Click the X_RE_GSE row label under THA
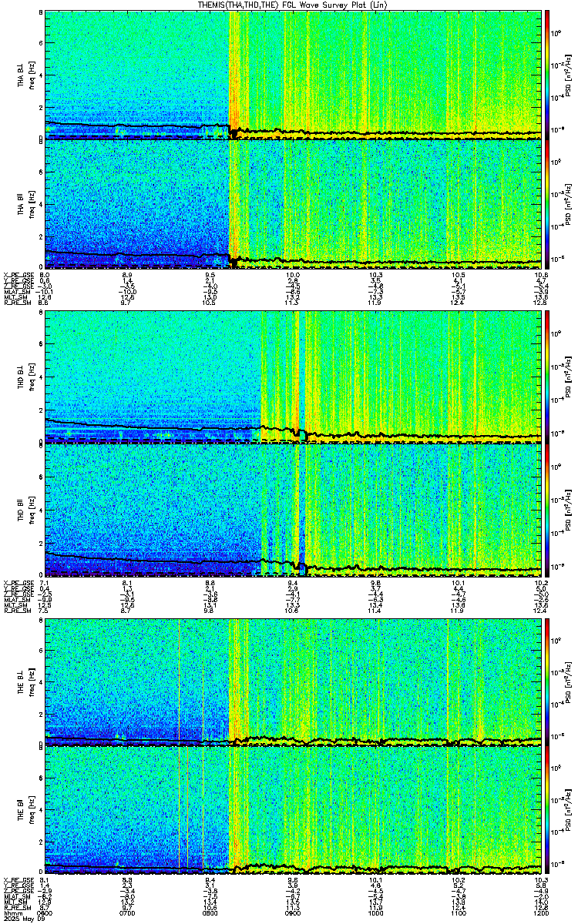 tap(17, 274)
